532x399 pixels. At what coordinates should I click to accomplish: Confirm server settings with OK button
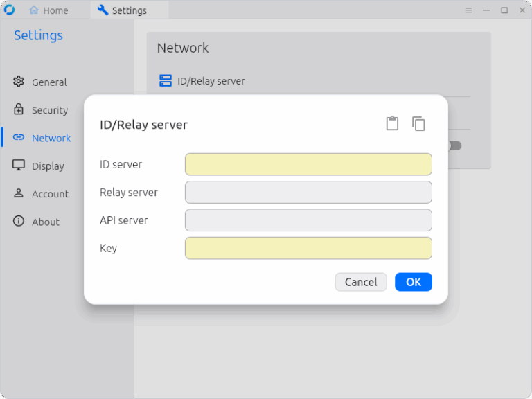coord(413,282)
